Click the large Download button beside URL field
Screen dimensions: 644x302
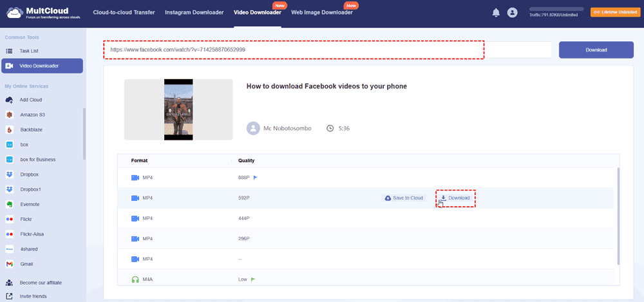(596, 50)
